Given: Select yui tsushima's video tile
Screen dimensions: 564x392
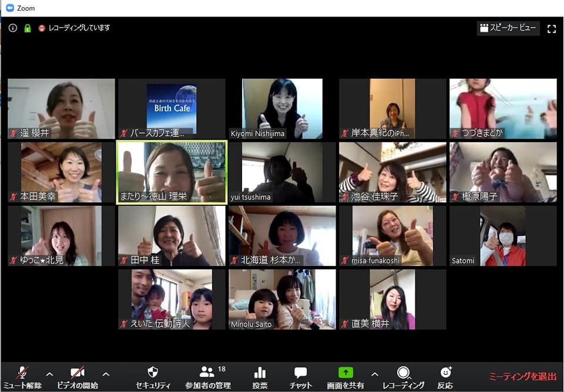Looking at the screenshot, I should 282,172.
